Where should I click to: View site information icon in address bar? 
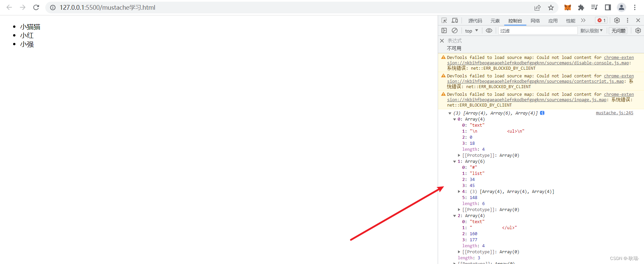(x=53, y=7)
